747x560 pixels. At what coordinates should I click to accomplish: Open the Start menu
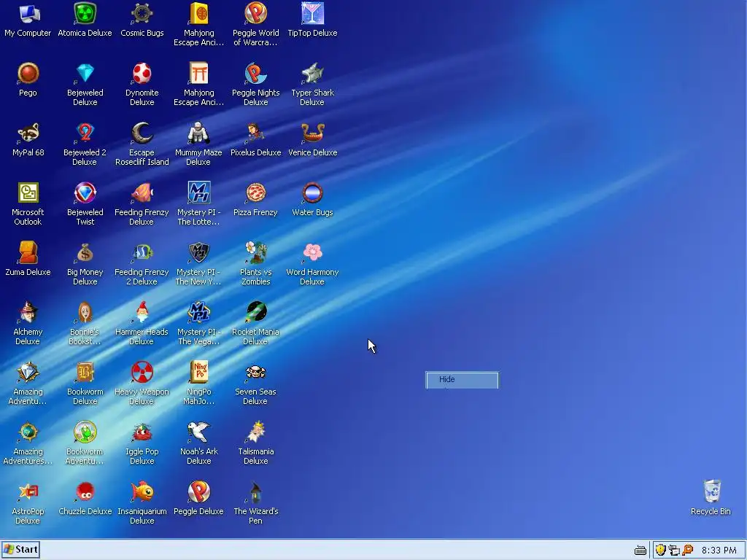[x=20, y=550]
